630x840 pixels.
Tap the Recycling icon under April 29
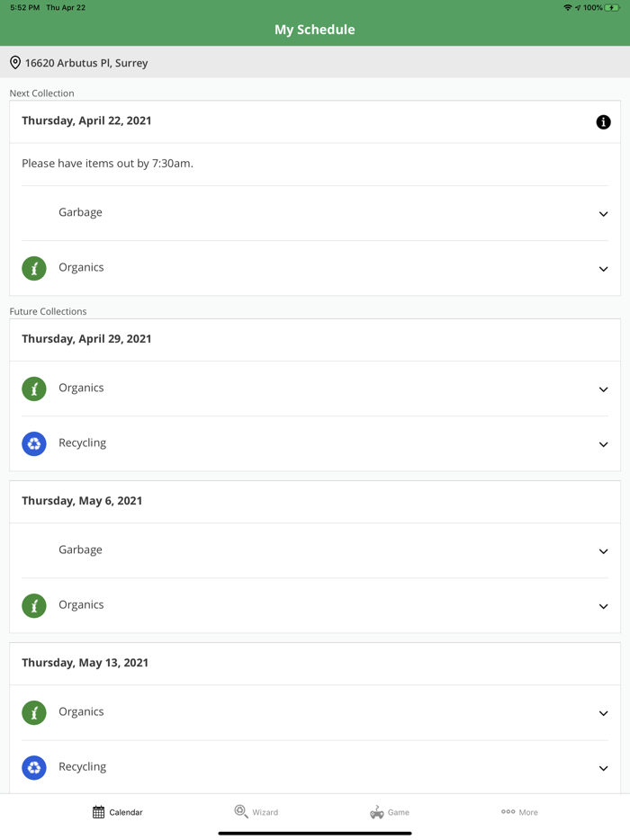(x=34, y=443)
